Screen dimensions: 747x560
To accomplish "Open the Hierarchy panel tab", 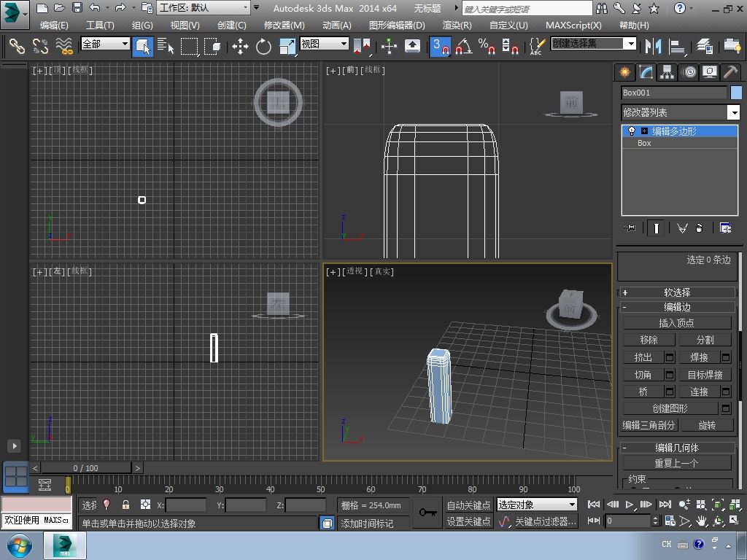I will (x=667, y=72).
